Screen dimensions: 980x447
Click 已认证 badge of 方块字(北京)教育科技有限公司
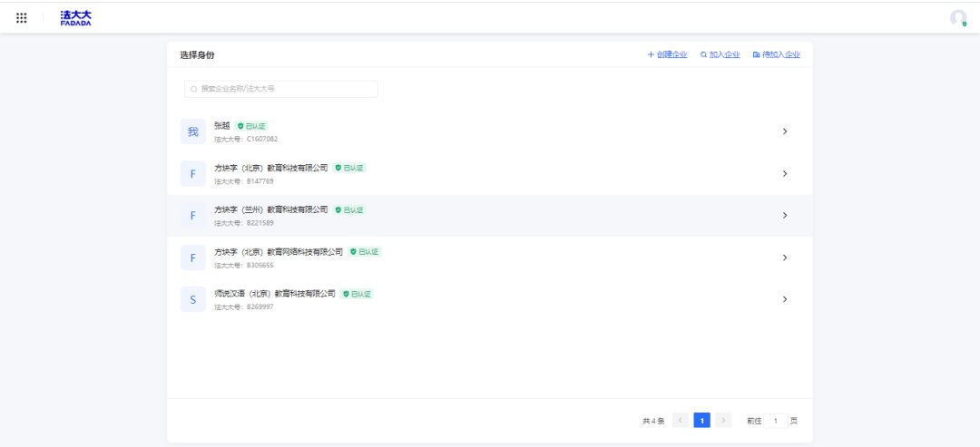pyautogui.click(x=349, y=168)
